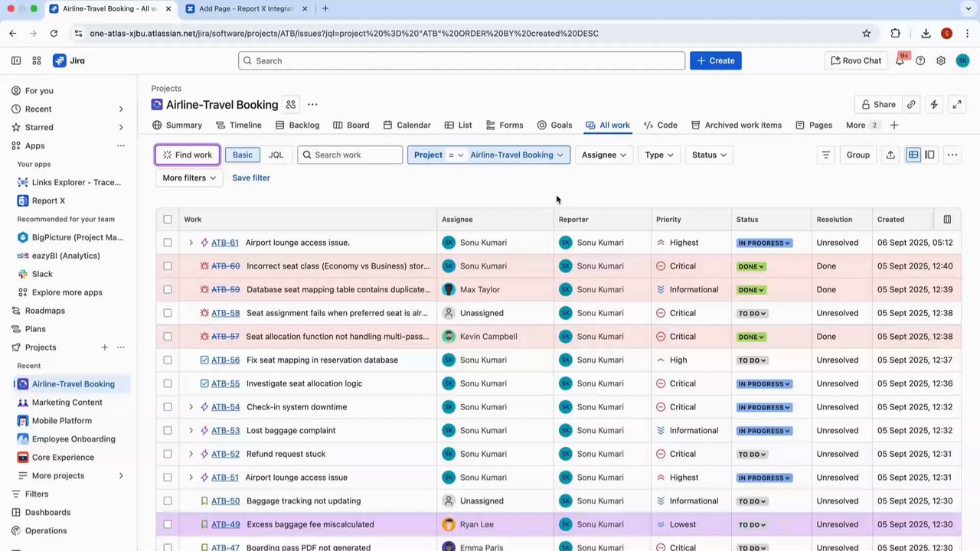
Task: Open Rovo Chat
Action: 856,60
